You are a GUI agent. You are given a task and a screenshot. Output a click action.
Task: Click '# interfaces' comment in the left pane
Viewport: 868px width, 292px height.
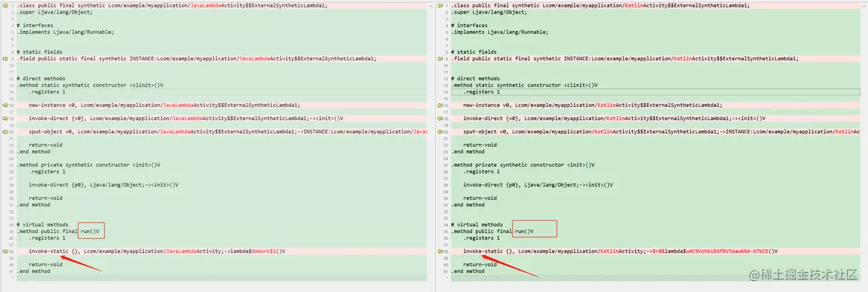click(35, 25)
